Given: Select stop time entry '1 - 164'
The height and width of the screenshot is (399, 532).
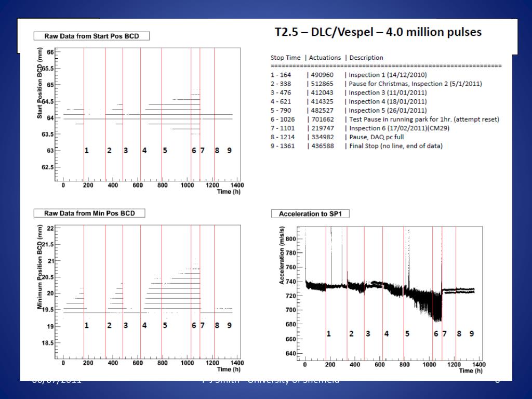Looking at the screenshot, I should coord(281,75).
